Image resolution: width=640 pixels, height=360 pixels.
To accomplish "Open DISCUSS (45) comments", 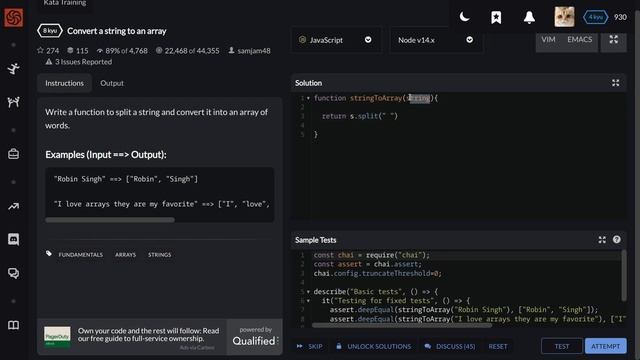I will tap(450, 347).
